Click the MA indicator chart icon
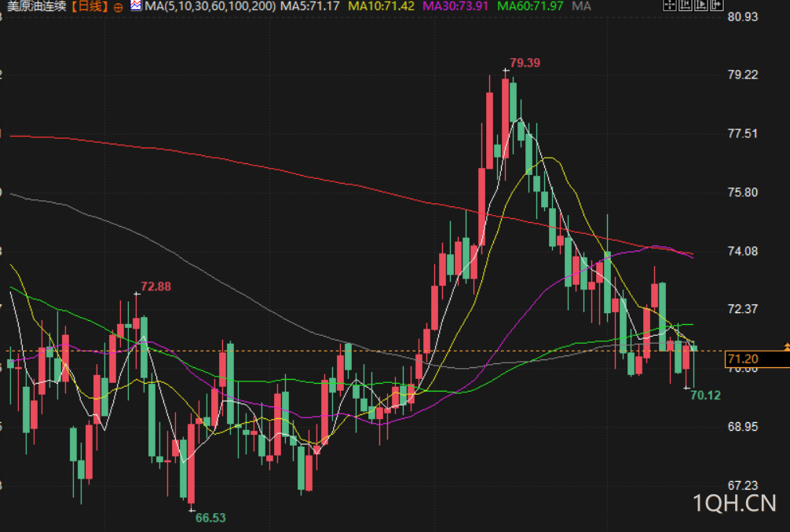Image resolution: width=790 pixels, height=532 pixels. tap(136, 5)
